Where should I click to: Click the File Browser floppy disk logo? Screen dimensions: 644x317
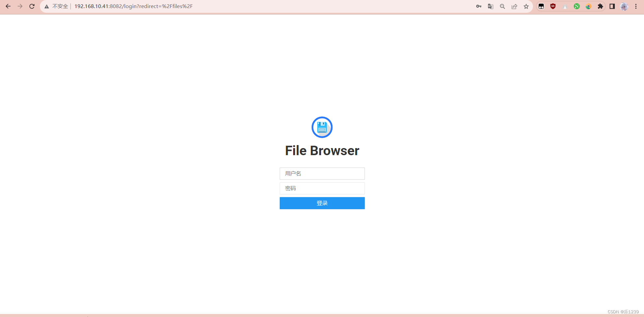coord(322,127)
